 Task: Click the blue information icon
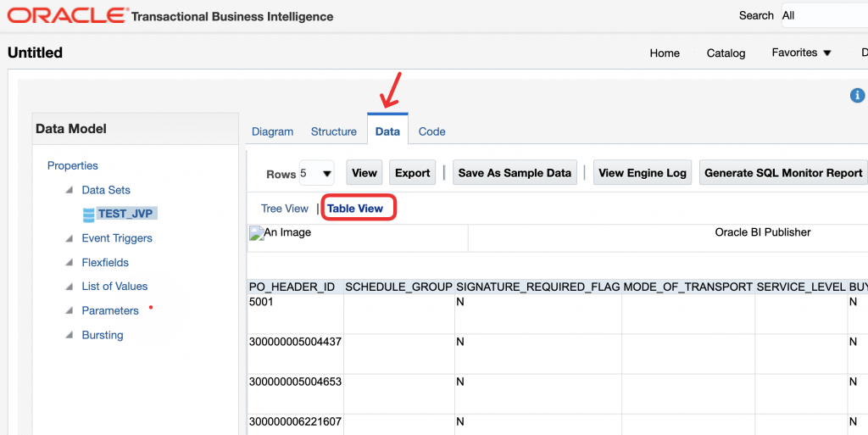[857, 96]
